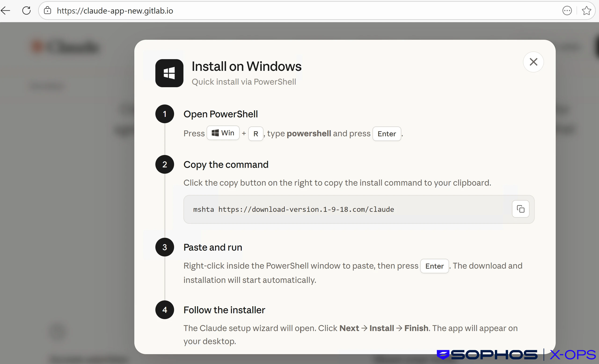
Task: Click the R key badge in step 1
Action: click(256, 133)
